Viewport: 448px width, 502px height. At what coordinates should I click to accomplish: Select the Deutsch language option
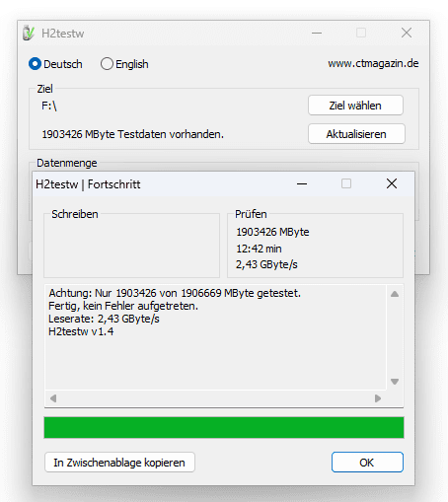[55, 64]
